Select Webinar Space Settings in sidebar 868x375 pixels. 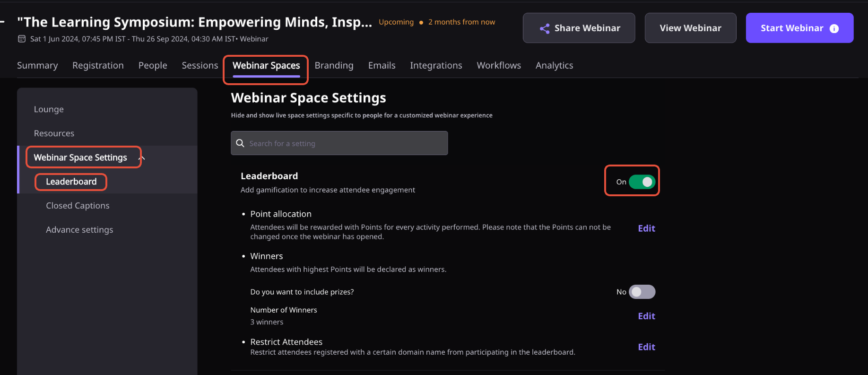click(80, 157)
